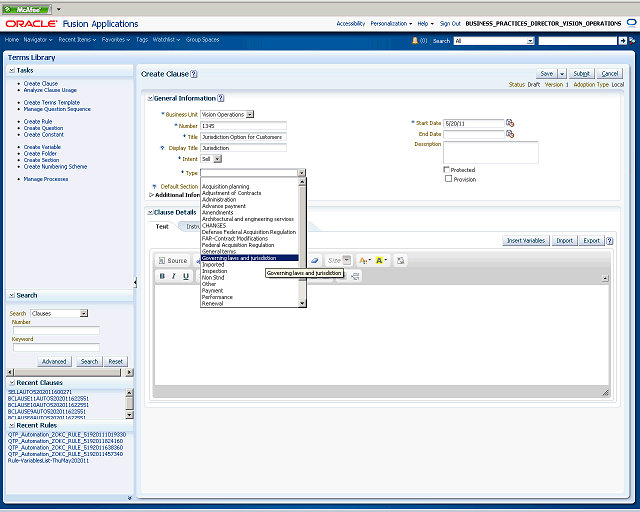
Task: Open the Manage Processes task link
Action: [46, 179]
